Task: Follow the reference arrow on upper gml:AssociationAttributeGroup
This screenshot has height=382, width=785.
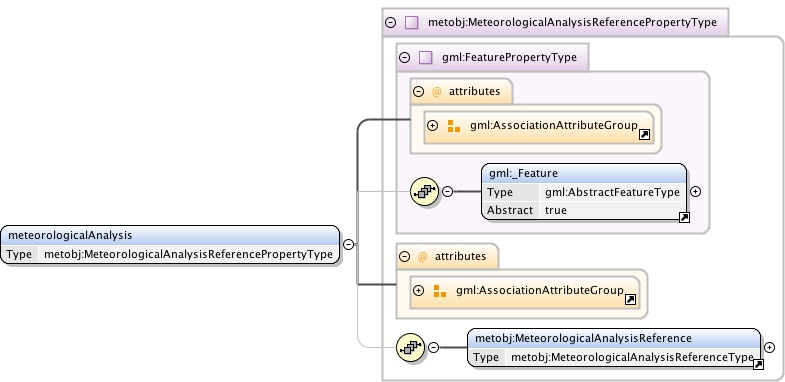Action: [x=644, y=135]
